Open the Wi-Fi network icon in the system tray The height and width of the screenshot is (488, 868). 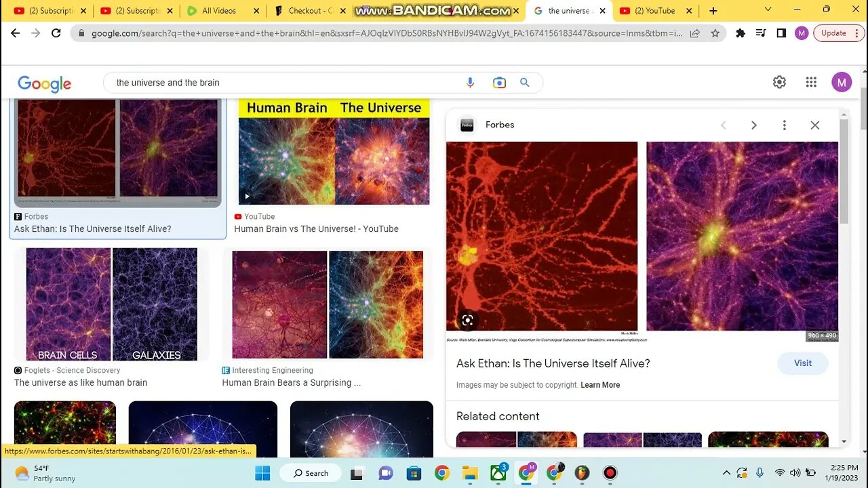[x=780, y=473]
